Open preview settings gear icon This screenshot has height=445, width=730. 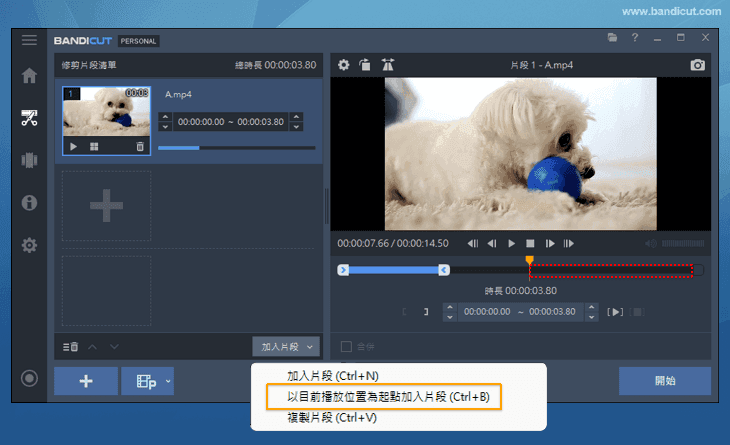coord(344,65)
